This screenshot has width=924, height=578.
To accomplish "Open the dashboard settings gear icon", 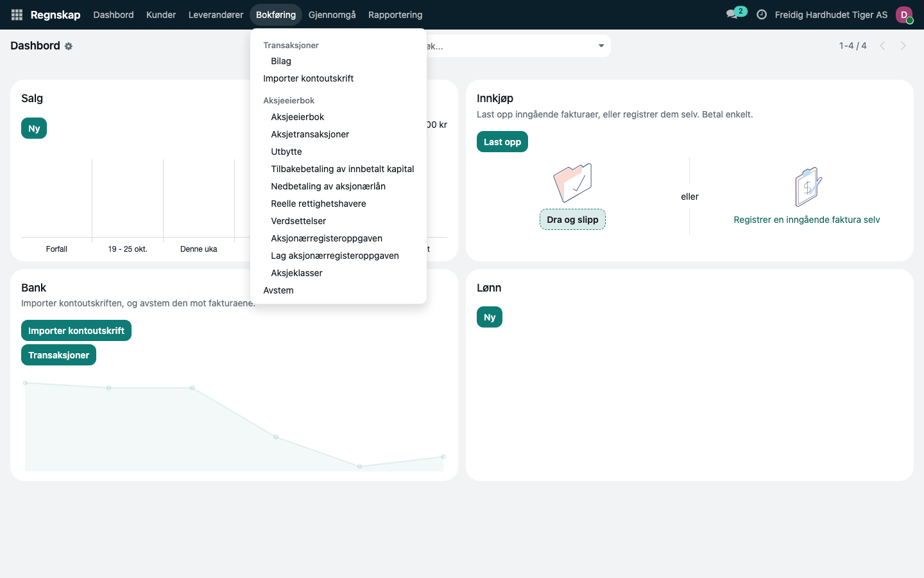I will [69, 46].
